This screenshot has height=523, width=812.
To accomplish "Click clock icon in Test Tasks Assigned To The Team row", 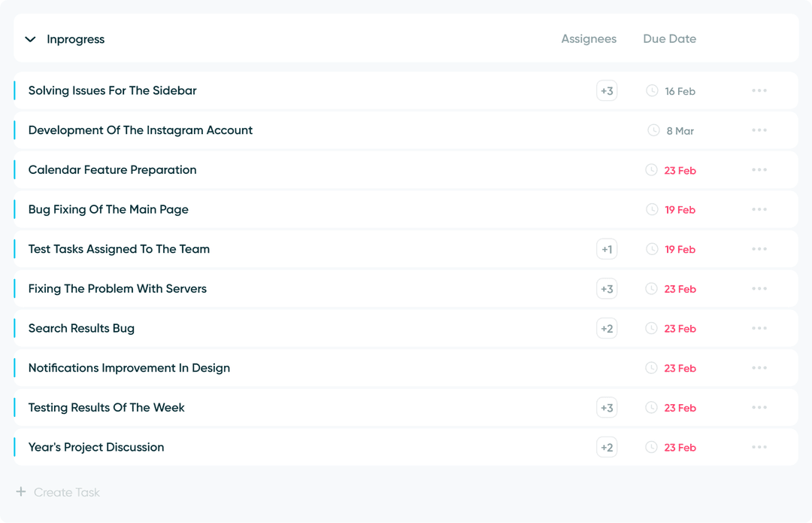I will 652,249.
